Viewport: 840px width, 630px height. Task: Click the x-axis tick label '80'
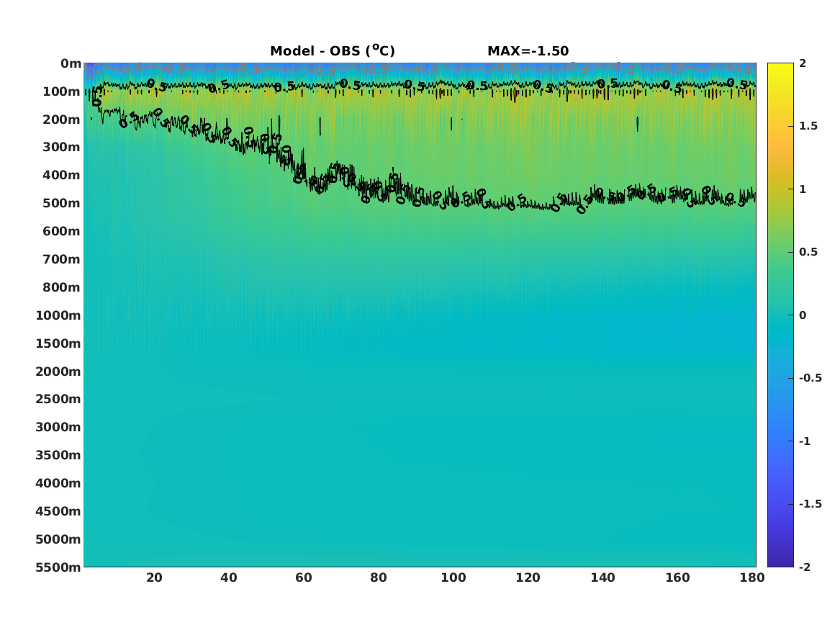[x=378, y=577]
